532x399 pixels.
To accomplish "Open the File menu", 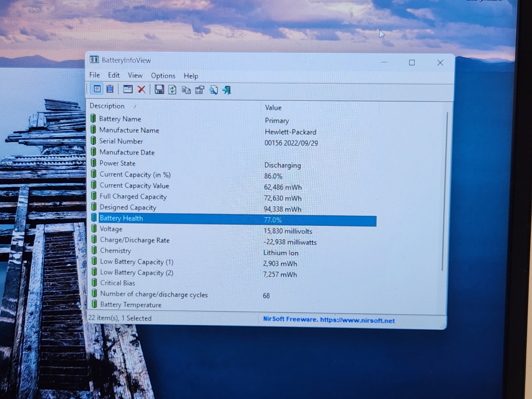I will (94, 75).
